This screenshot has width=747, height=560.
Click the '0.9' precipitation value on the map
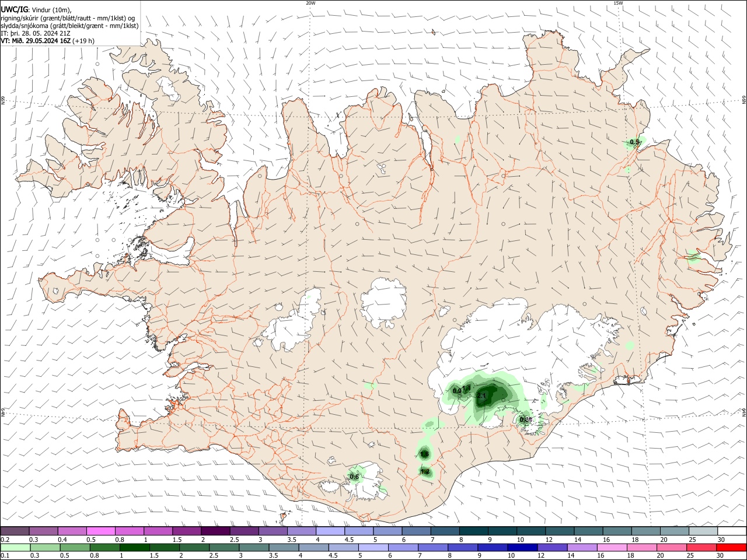(x=457, y=390)
